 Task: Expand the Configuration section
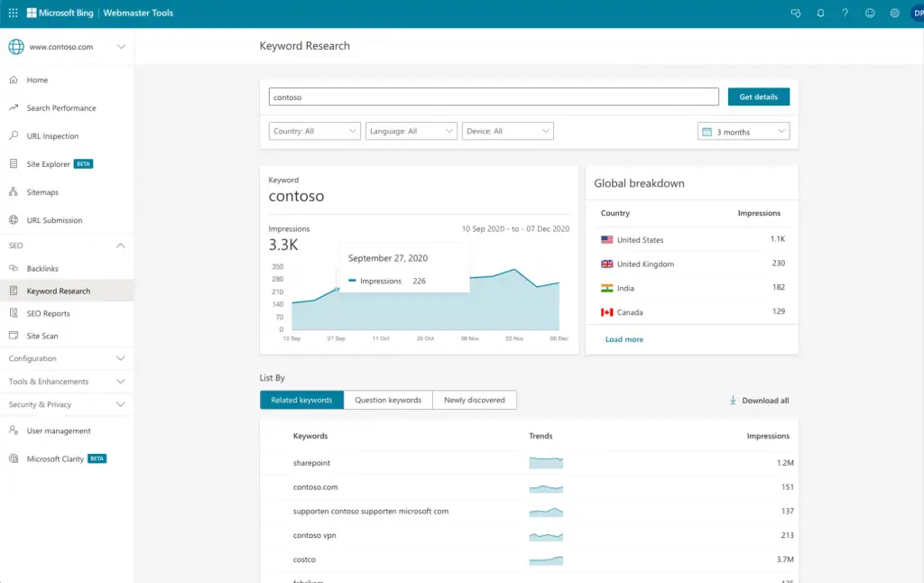pyautogui.click(x=67, y=358)
